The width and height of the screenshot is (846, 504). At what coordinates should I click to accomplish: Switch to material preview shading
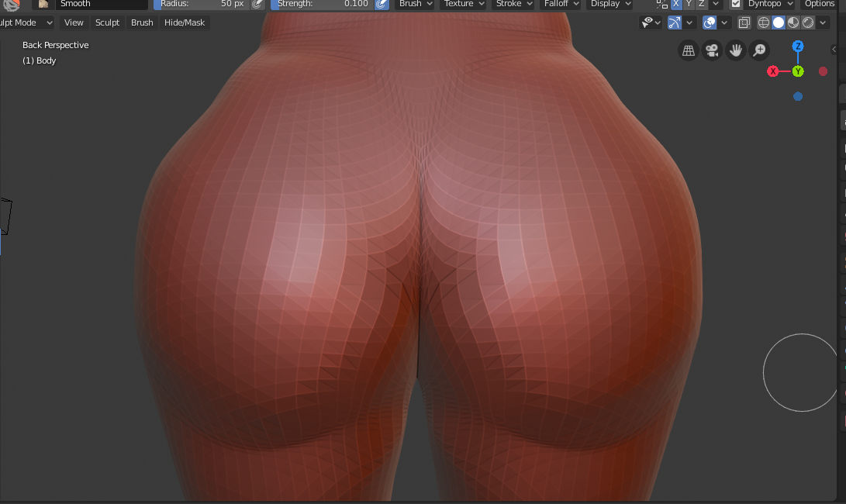793,22
